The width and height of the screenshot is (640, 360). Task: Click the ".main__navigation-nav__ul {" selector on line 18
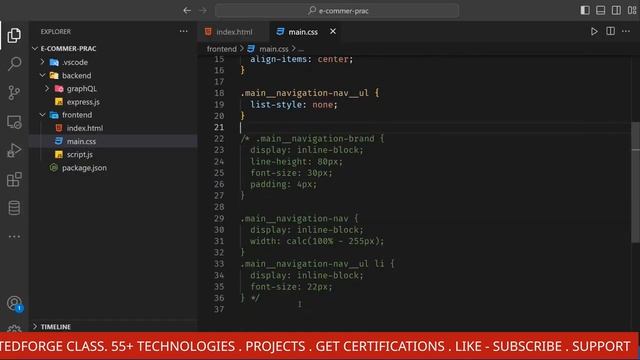coord(310,93)
